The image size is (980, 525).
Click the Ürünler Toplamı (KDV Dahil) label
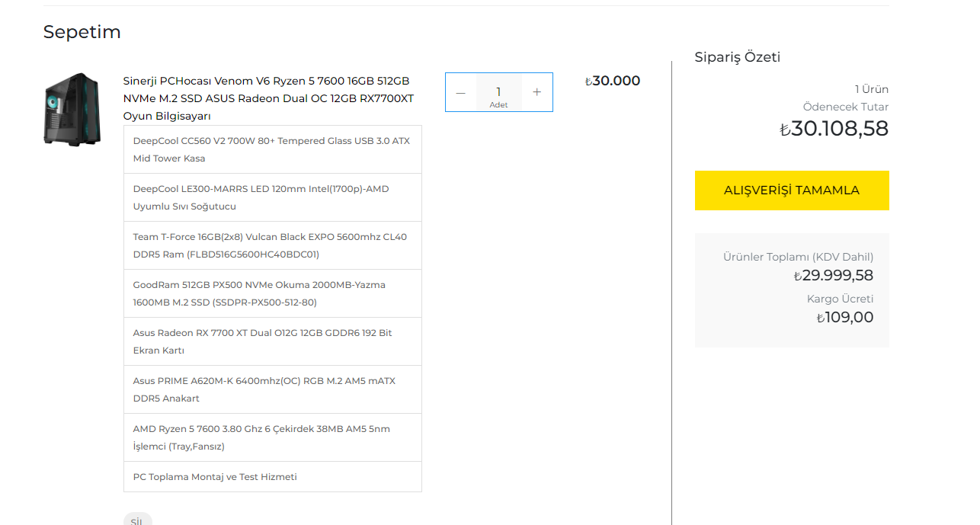coord(799,257)
